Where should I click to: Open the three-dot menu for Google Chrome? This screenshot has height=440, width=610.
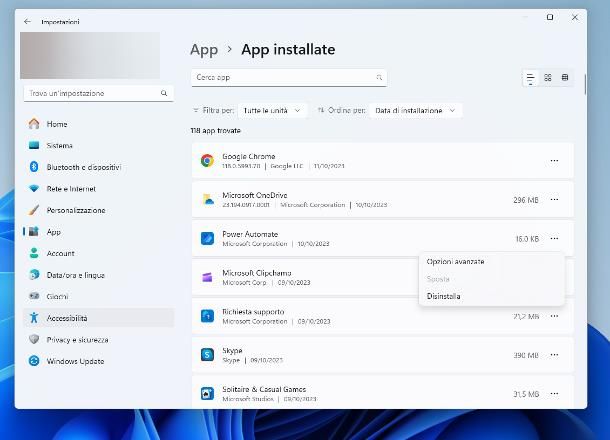[554, 160]
